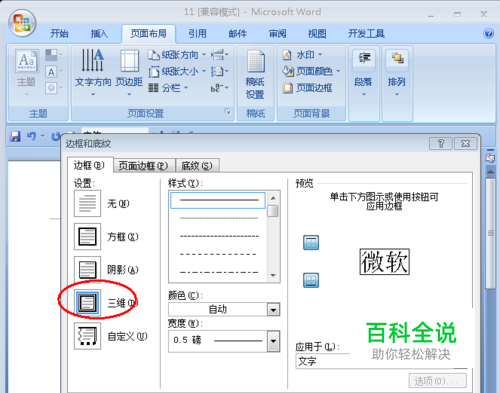
Task: Open Word Help icon
Action: (489, 33)
